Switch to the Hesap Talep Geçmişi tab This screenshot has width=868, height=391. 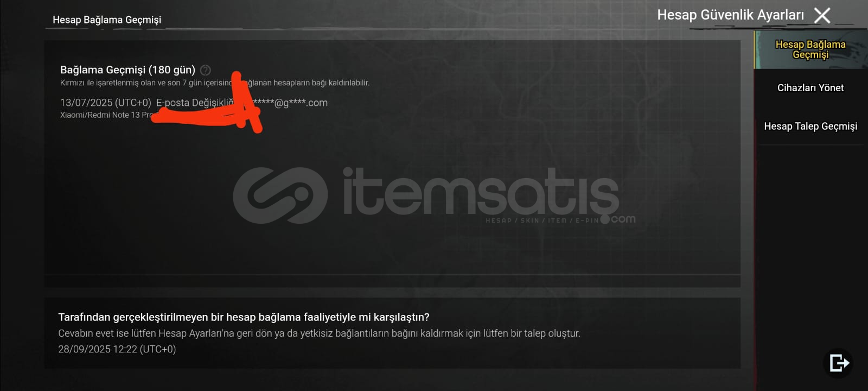click(810, 127)
